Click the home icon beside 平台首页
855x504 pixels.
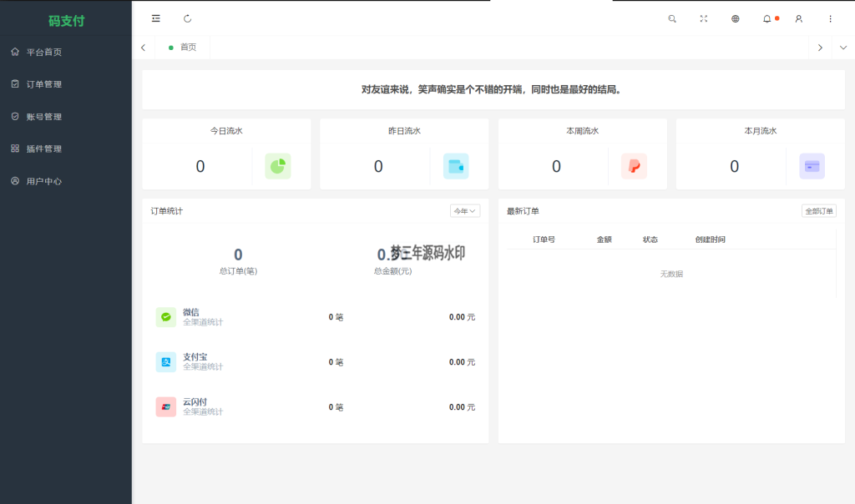click(x=15, y=52)
